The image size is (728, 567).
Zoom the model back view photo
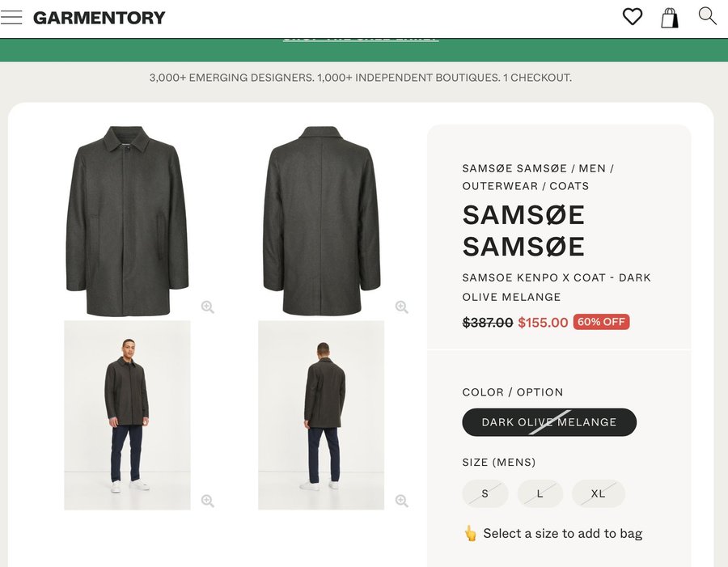pyautogui.click(x=401, y=501)
